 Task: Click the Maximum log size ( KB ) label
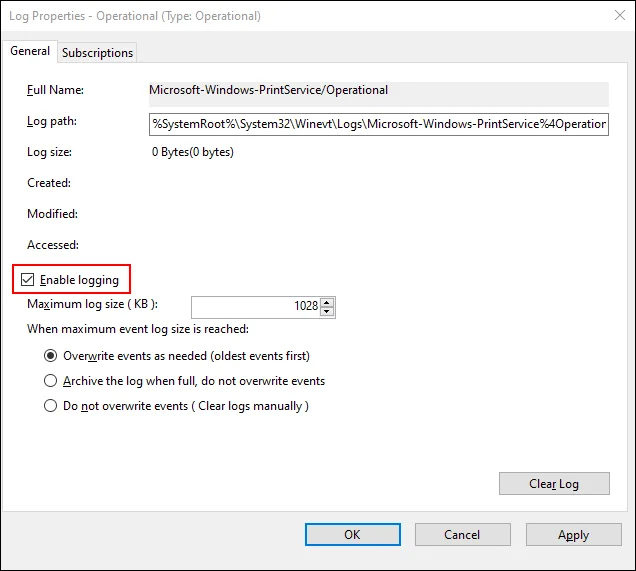(92, 304)
